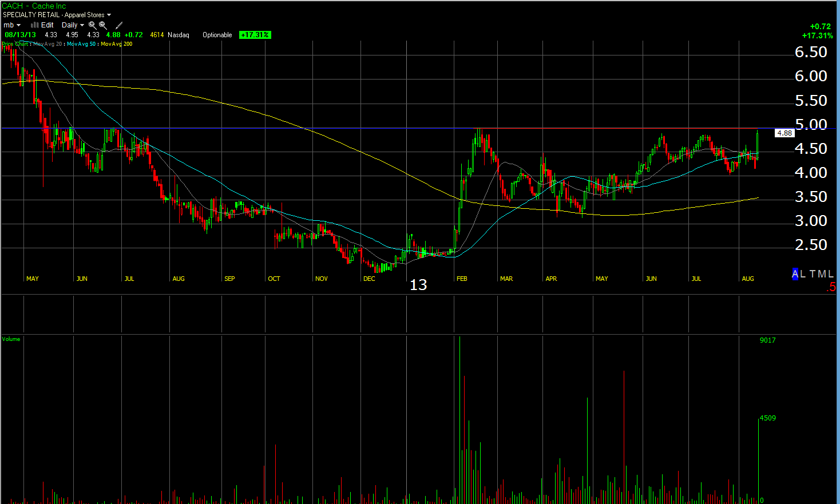Click the CACH - Cache Inc symbol title

point(34,6)
